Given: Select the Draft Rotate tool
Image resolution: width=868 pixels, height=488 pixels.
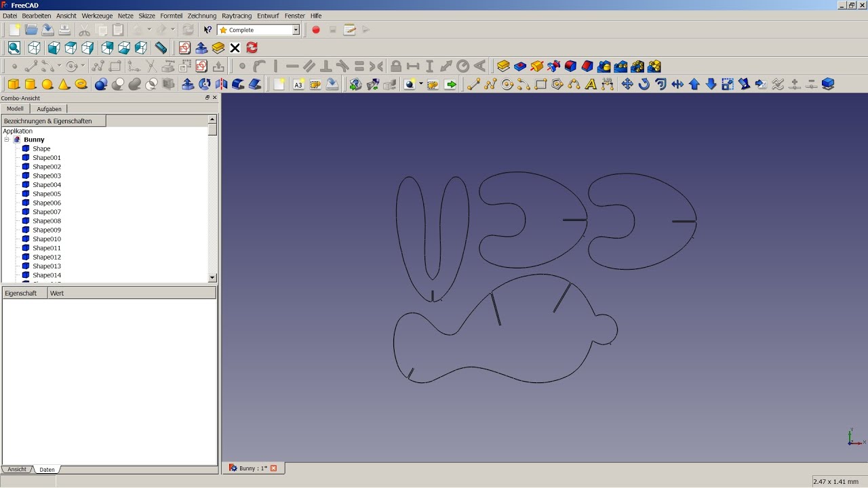Looking at the screenshot, I should tap(644, 84).
